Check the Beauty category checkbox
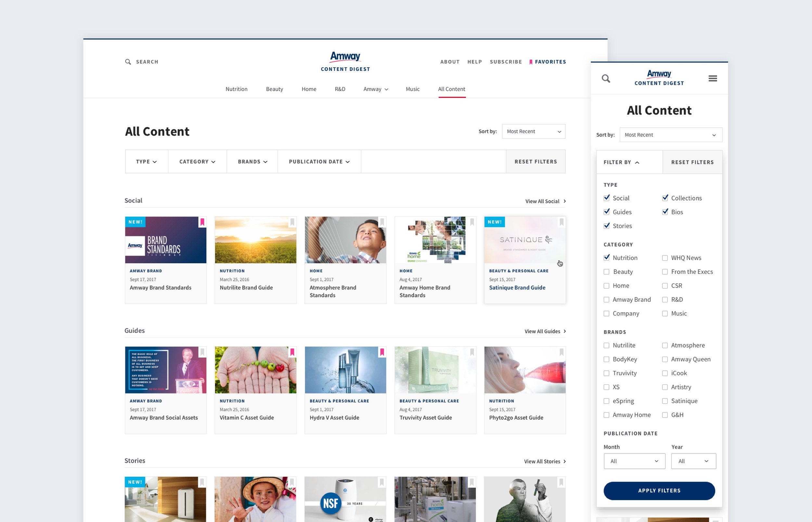 tap(606, 272)
